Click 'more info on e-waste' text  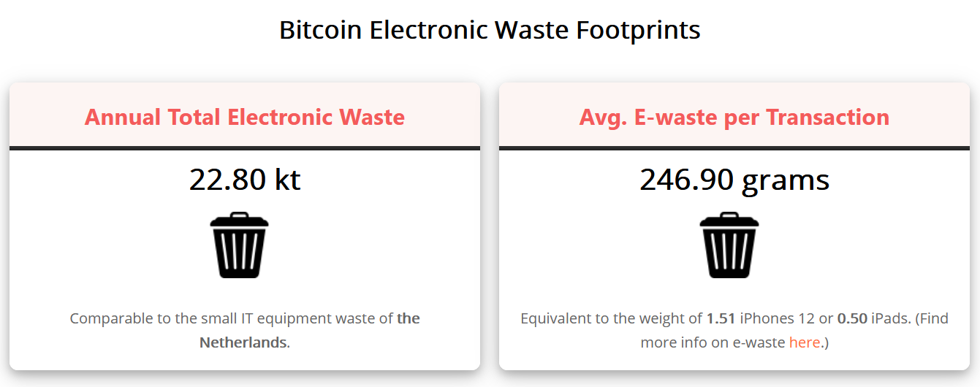click(x=713, y=342)
